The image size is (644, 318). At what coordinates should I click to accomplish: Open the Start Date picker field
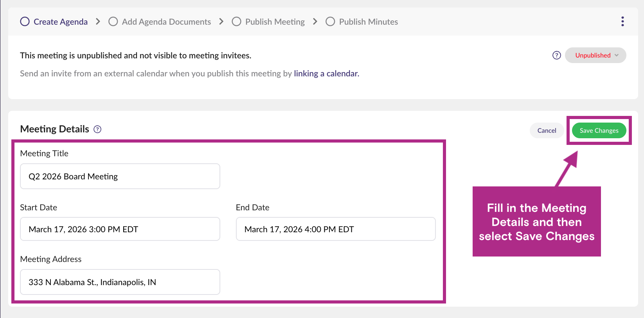[120, 229]
